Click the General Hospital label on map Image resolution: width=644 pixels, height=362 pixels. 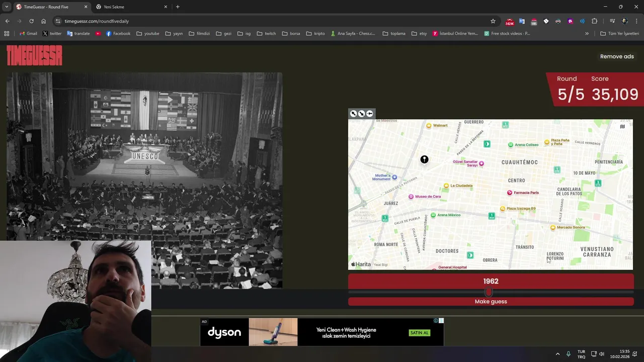[x=452, y=267]
